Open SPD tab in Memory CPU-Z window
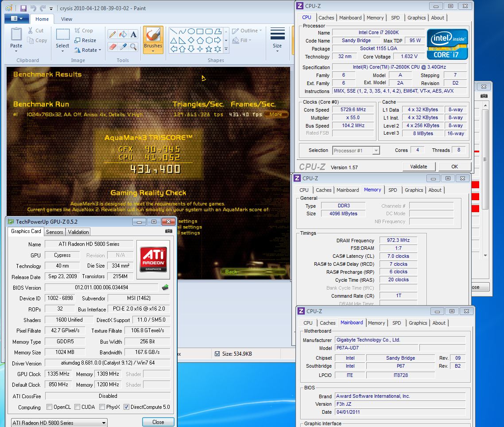This screenshot has height=427, width=504. 392,190
